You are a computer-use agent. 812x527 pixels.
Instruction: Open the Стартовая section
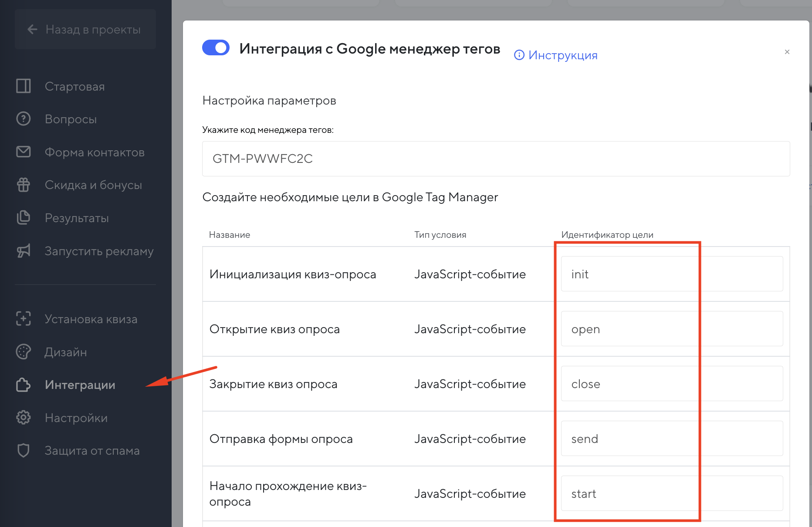tap(75, 86)
